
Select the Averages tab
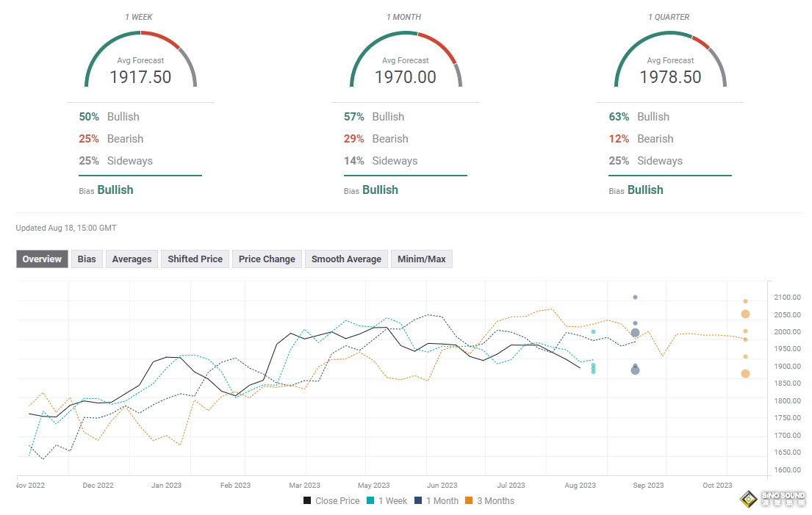coord(132,259)
